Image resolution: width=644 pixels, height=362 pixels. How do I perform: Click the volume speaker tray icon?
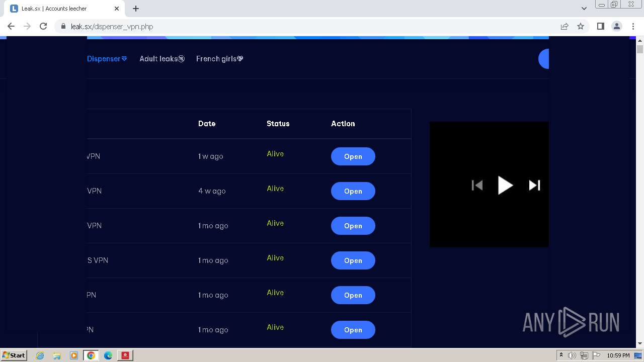(x=572, y=355)
